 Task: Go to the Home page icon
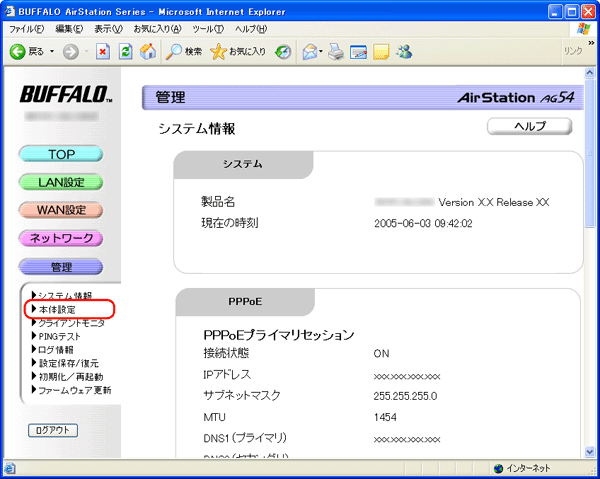coord(148,51)
